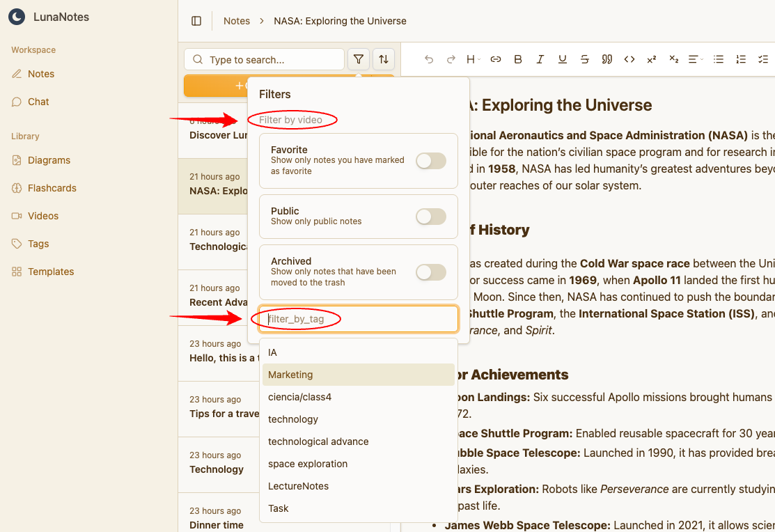This screenshot has height=532, width=775.
Task: Open the heading level dropdown
Action: [473, 59]
